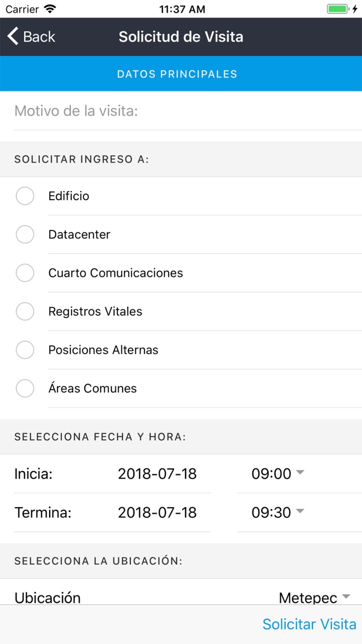Viewport: 362px width, 644px height.
Task: Tap the battery icon in status bar
Action: click(339, 9)
